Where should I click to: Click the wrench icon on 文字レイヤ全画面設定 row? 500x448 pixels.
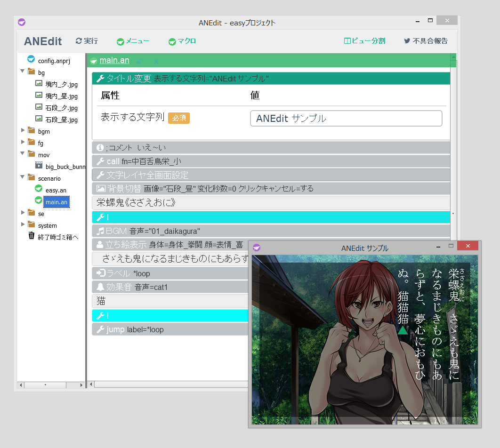point(100,175)
